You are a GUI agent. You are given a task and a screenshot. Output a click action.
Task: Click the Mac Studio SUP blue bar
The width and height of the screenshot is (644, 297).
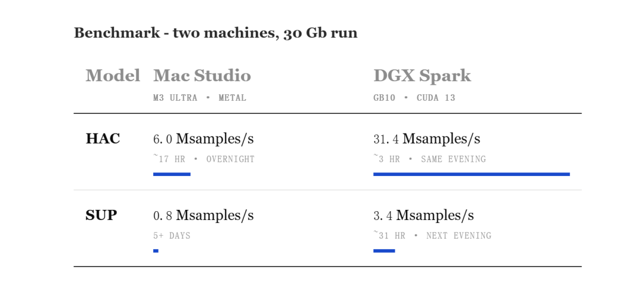coord(156,250)
